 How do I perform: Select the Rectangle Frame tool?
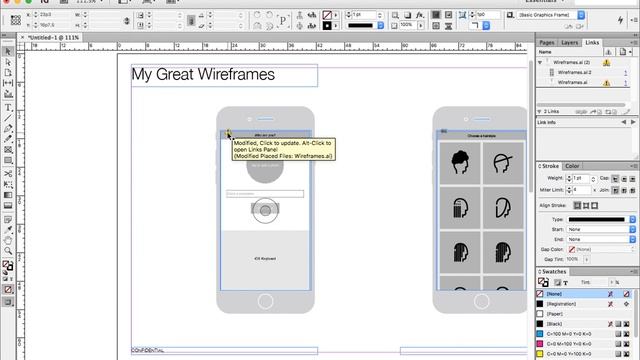point(8,150)
